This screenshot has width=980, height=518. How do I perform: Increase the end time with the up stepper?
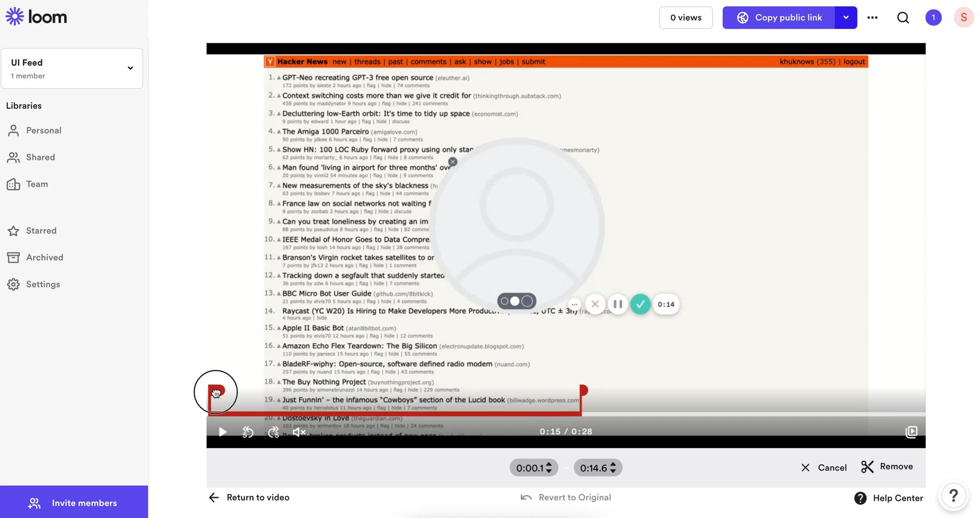pyautogui.click(x=613, y=464)
